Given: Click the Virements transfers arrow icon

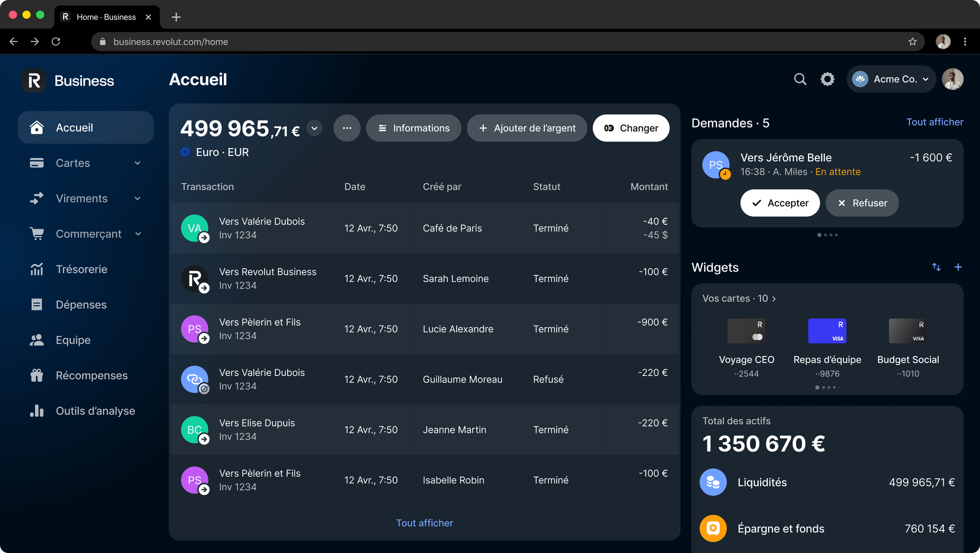Looking at the screenshot, I should [37, 198].
